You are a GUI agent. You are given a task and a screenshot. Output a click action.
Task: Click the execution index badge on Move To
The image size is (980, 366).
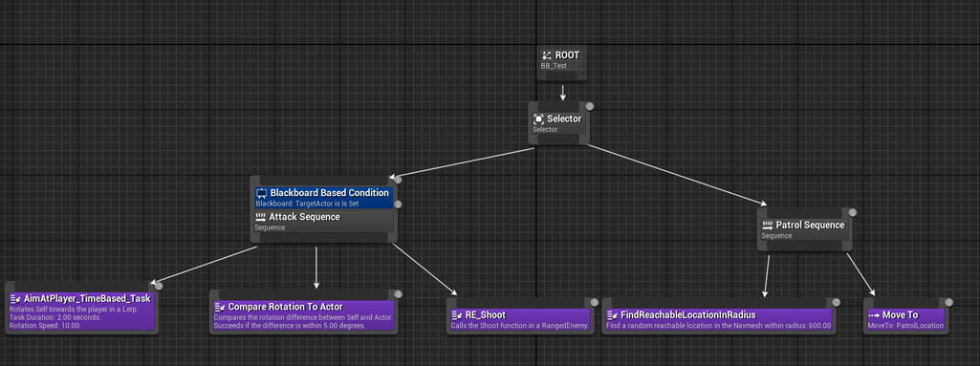948,302
